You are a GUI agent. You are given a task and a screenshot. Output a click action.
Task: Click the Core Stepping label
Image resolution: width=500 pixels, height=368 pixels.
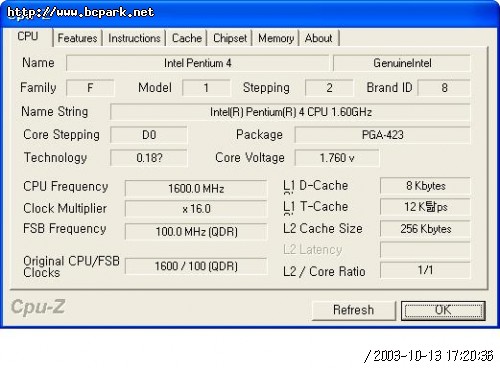(61, 135)
